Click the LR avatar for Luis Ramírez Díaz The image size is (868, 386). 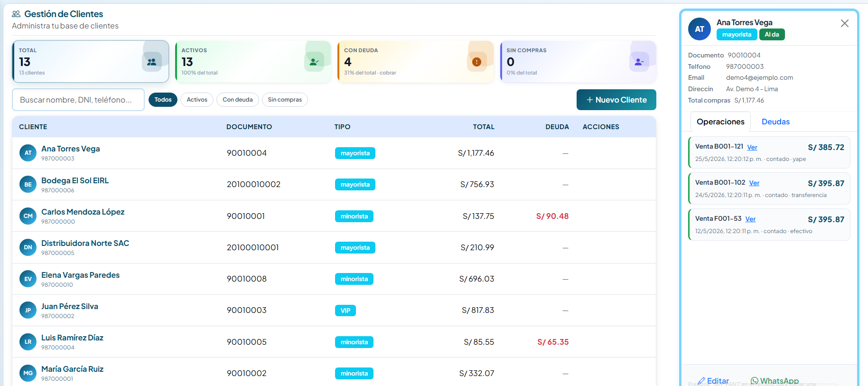(x=28, y=342)
